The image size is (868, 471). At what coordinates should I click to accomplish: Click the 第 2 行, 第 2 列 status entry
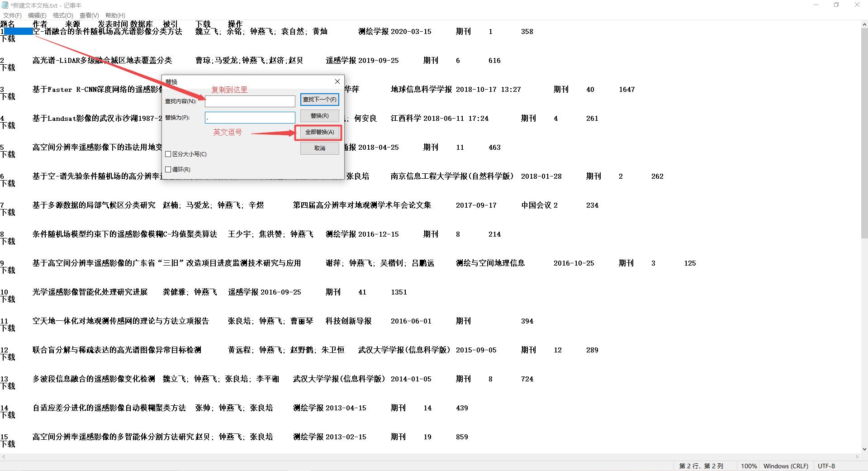pos(701,466)
